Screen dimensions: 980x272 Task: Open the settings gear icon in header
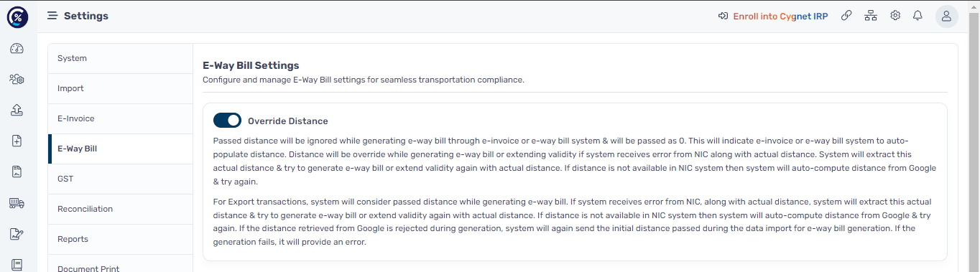(895, 16)
